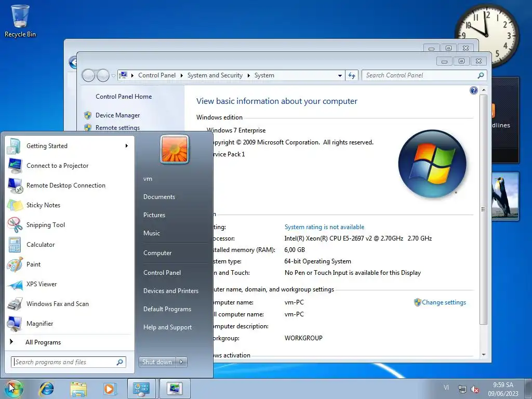Screen dimensions: 532x399
Task: Open Control Panel from the Start menu
Action: (x=162, y=273)
